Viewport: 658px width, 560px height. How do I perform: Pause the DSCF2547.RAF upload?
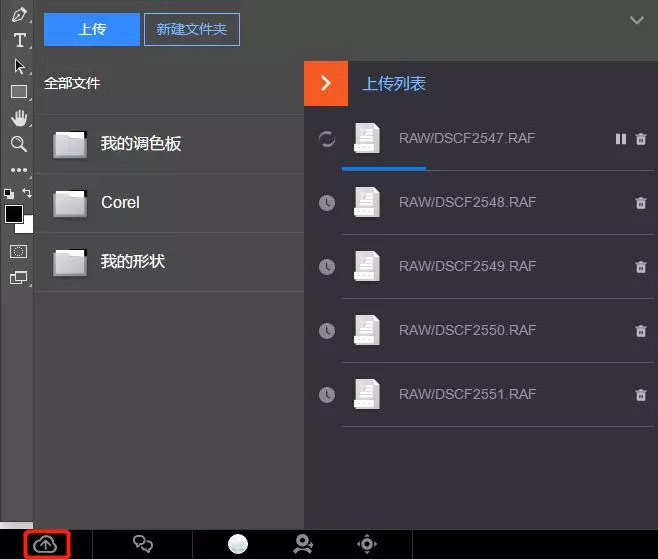(x=621, y=139)
